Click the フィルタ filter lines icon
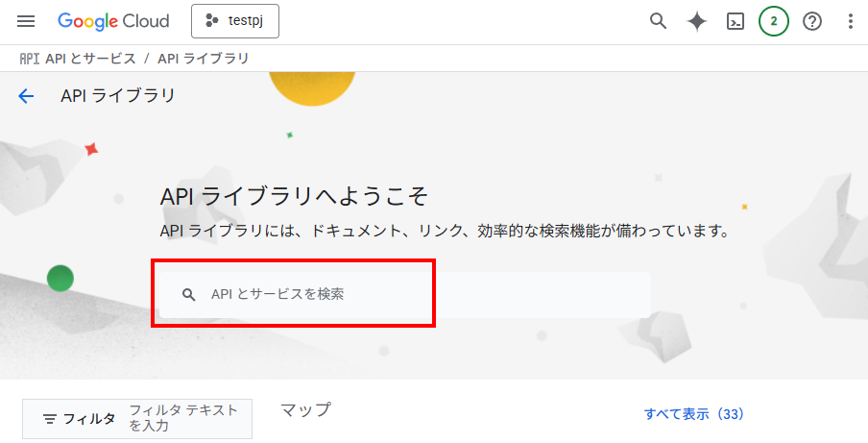The width and height of the screenshot is (868, 443). tap(50, 419)
